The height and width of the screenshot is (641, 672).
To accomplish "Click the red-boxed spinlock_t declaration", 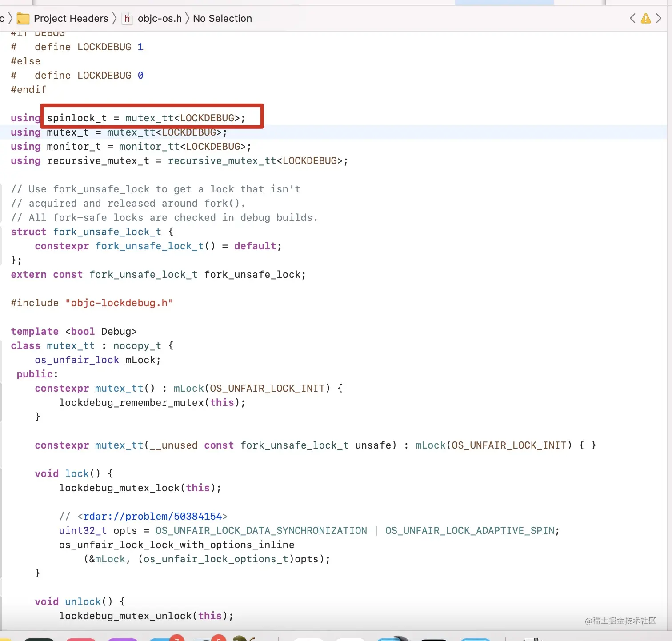I will click(x=147, y=118).
